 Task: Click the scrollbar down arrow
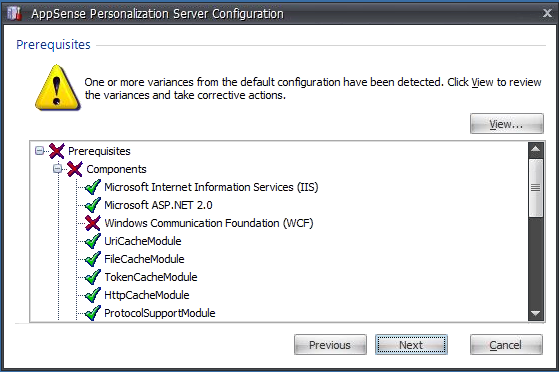coord(535,313)
